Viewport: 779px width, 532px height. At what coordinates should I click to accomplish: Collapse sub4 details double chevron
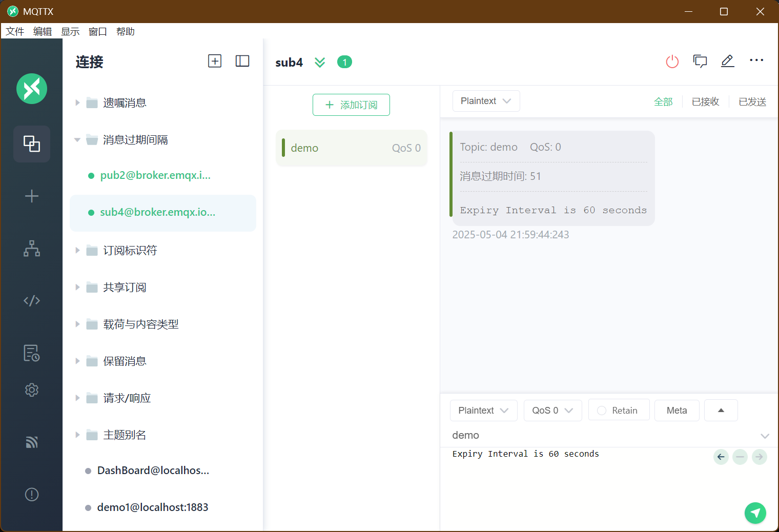(320, 62)
